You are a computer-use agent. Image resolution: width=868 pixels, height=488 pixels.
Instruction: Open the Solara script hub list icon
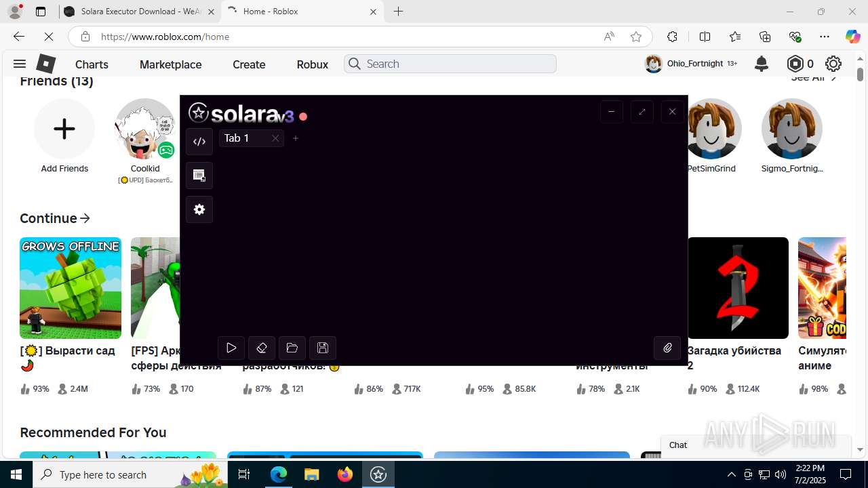pos(199,176)
